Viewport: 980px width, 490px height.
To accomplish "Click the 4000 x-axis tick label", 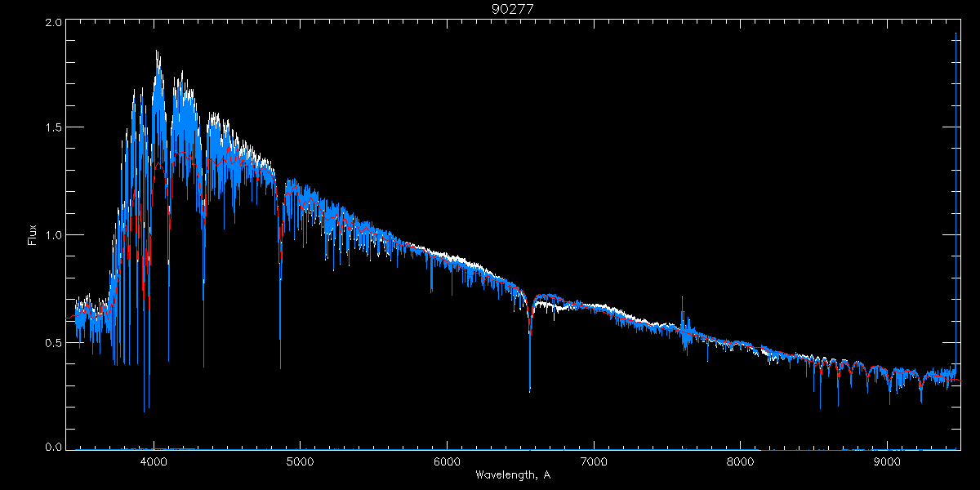I will click(153, 461).
